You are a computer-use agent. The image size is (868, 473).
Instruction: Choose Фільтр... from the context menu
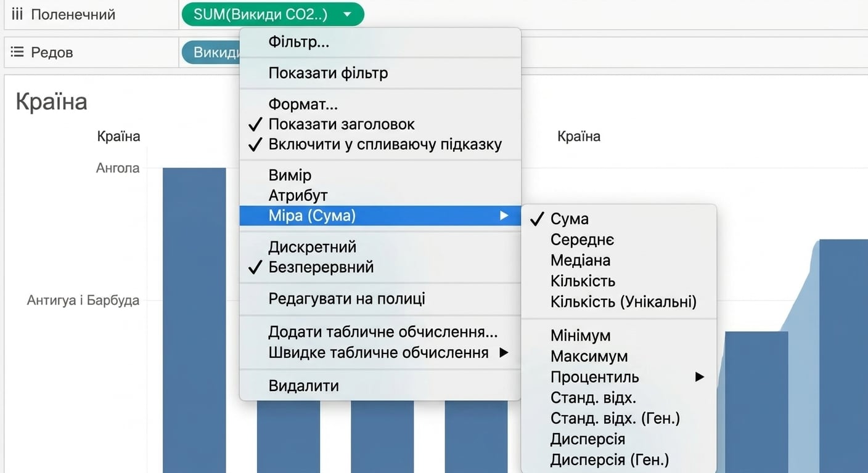pos(380,42)
